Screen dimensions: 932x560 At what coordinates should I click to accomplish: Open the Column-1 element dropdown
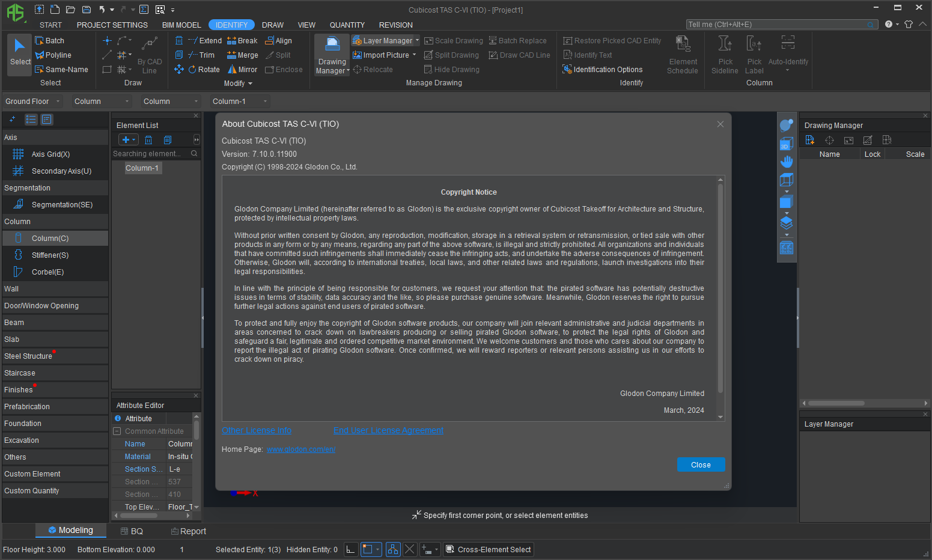click(239, 102)
